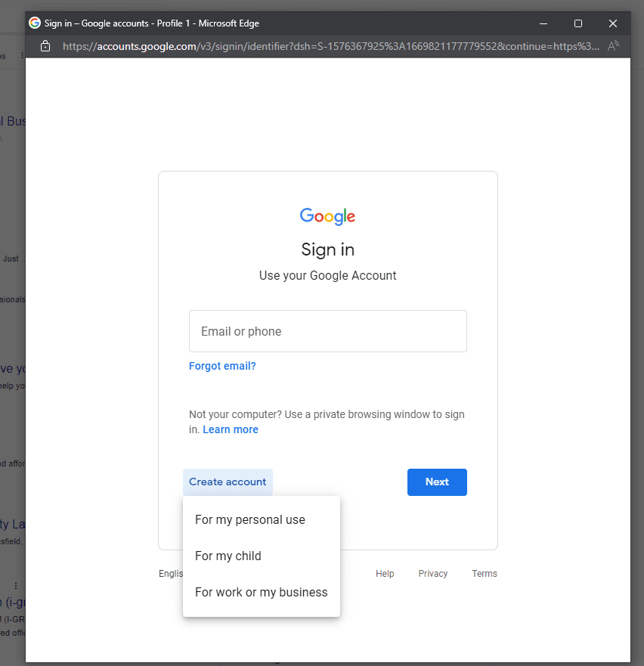Maximize the sign-in window
The image size is (644, 666).
[578, 23]
